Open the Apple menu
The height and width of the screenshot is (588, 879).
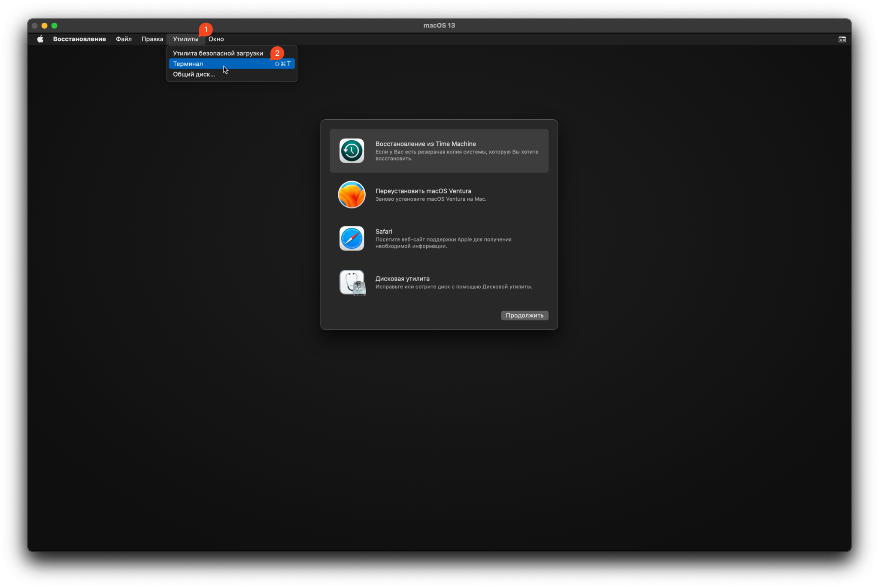(40, 39)
